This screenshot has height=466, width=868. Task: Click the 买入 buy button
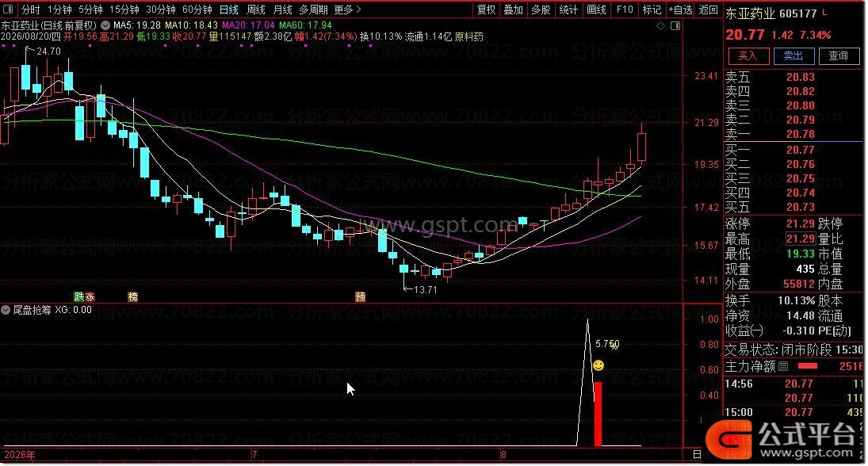click(x=748, y=56)
